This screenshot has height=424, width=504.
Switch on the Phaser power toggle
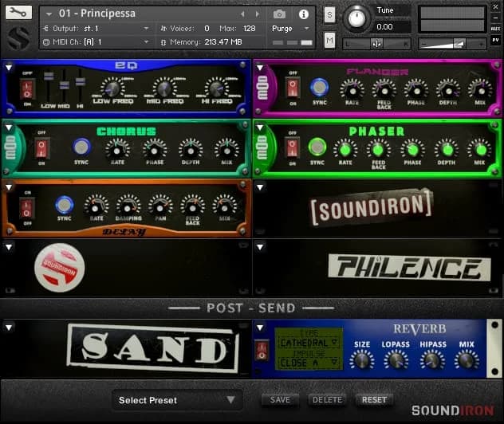coord(293,147)
